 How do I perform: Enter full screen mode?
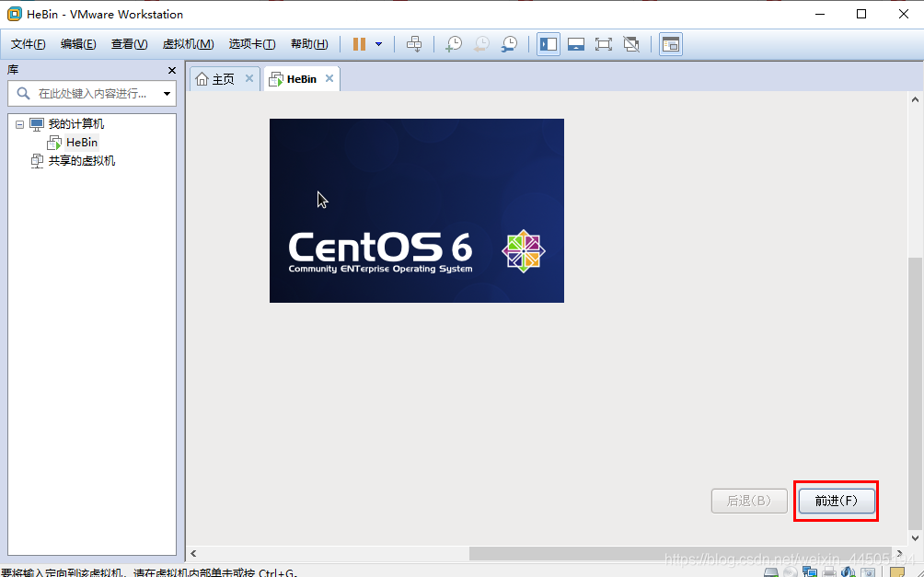tap(604, 44)
